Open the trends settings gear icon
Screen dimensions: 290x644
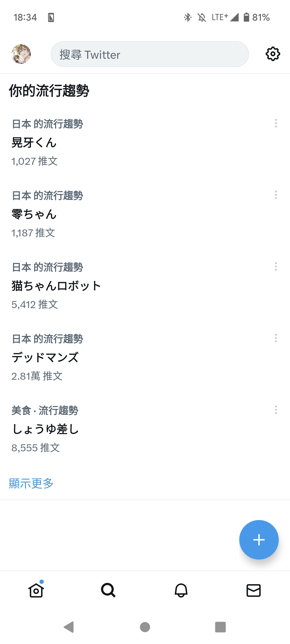pos(273,54)
